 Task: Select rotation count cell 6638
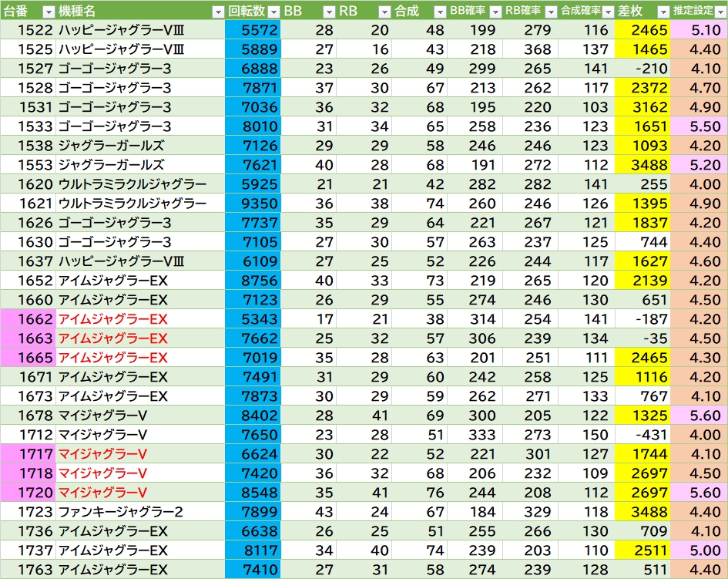[x=253, y=531]
